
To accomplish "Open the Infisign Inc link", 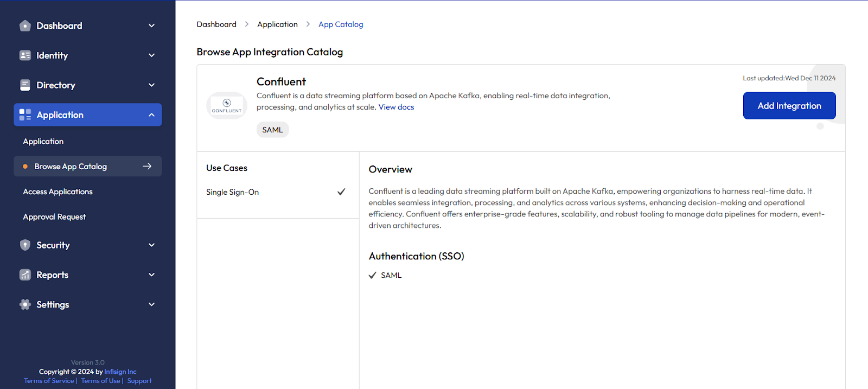I will point(120,372).
